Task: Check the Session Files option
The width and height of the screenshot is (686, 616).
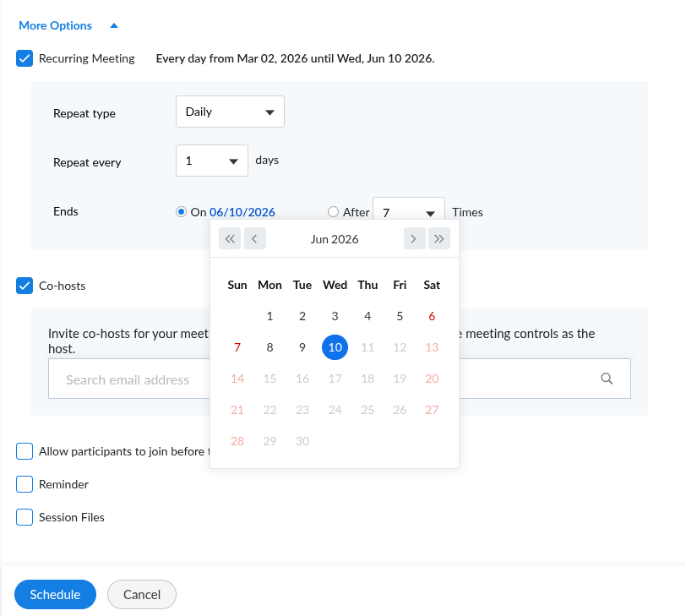Action: [x=24, y=517]
